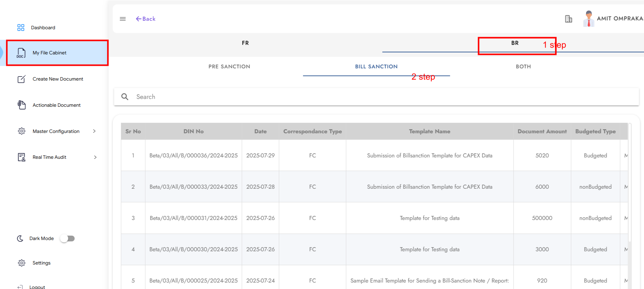The width and height of the screenshot is (644, 289).
Task: Go back using the Back link
Action: tap(146, 19)
